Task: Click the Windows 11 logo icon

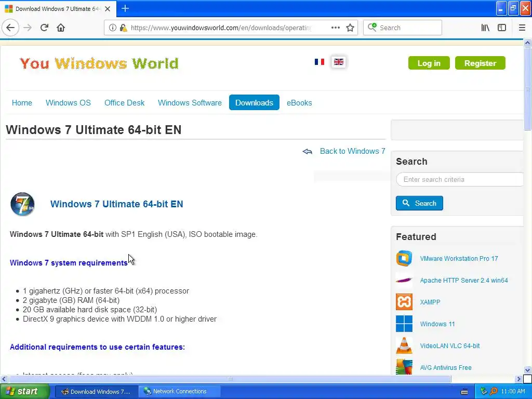Action: [x=404, y=324]
